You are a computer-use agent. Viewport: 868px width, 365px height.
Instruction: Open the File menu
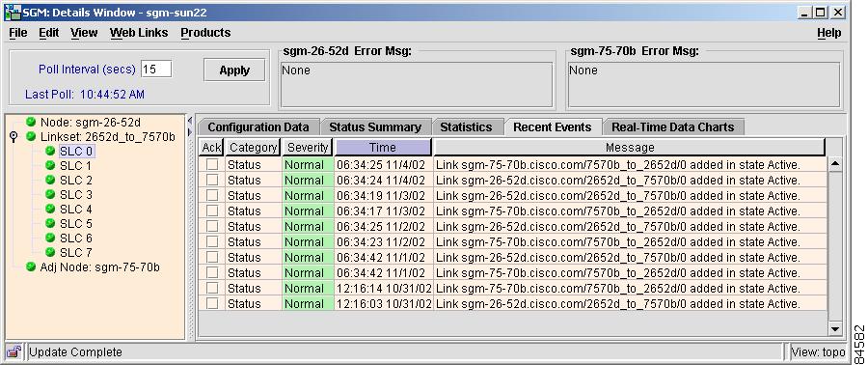pyautogui.click(x=18, y=33)
